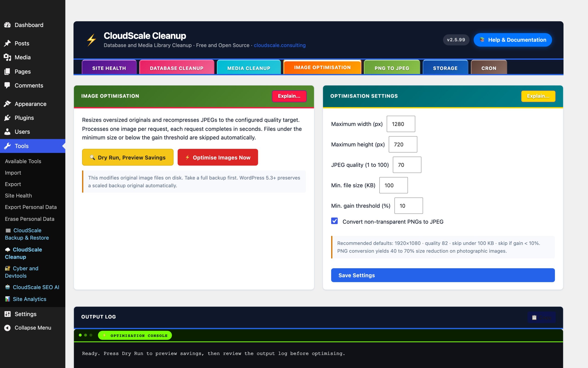Click the Maximum height input field
Viewport: 588px width, 368px height.
point(403,144)
